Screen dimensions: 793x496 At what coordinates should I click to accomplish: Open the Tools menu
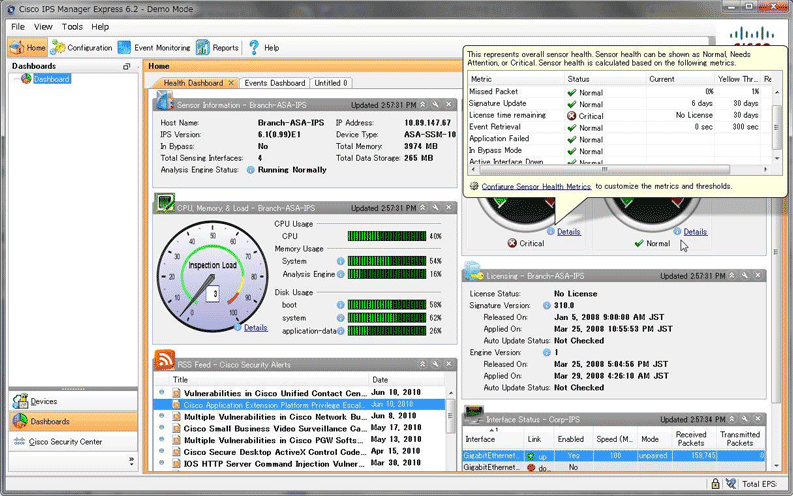tap(72, 26)
